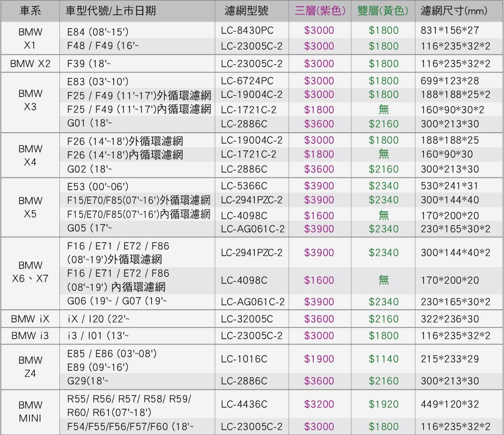Select the F26 (14'~18')外循環濾網 entry
This screenshot has width=504, height=435.
pyautogui.click(x=125, y=141)
